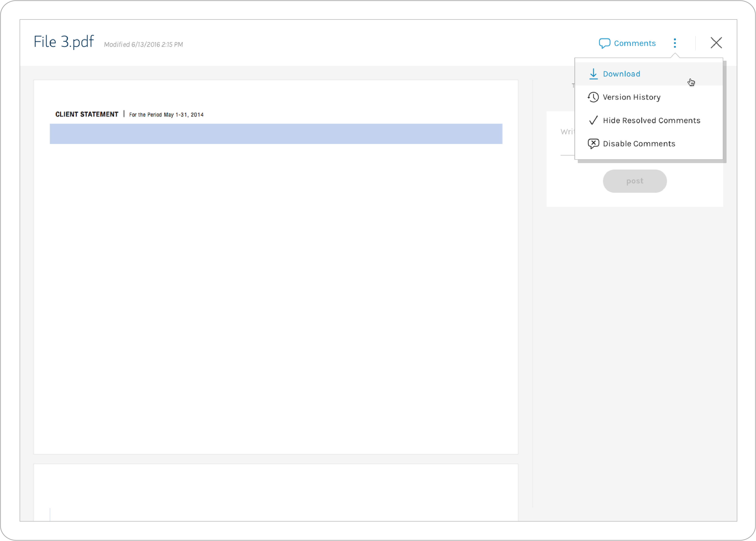The width and height of the screenshot is (756, 541).
Task: Click the Download arrow icon
Action: (x=593, y=74)
